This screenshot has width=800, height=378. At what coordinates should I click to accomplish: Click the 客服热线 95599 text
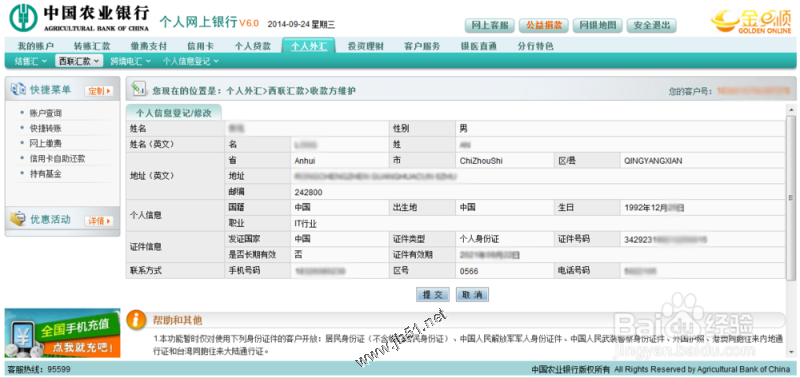pyautogui.click(x=39, y=369)
